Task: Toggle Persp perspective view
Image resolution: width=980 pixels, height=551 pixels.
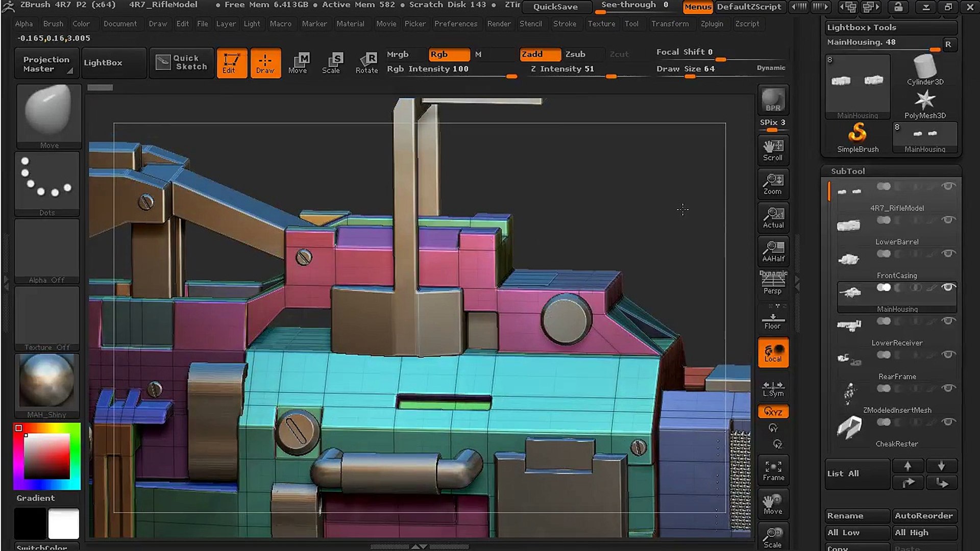Action: [x=773, y=283]
